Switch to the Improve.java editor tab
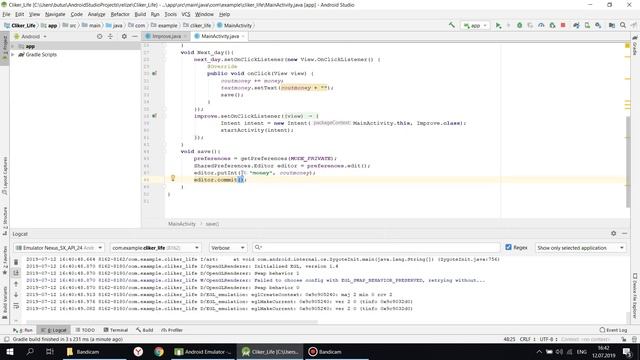Image resolution: width=640 pixels, height=360 pixels. 166,36
